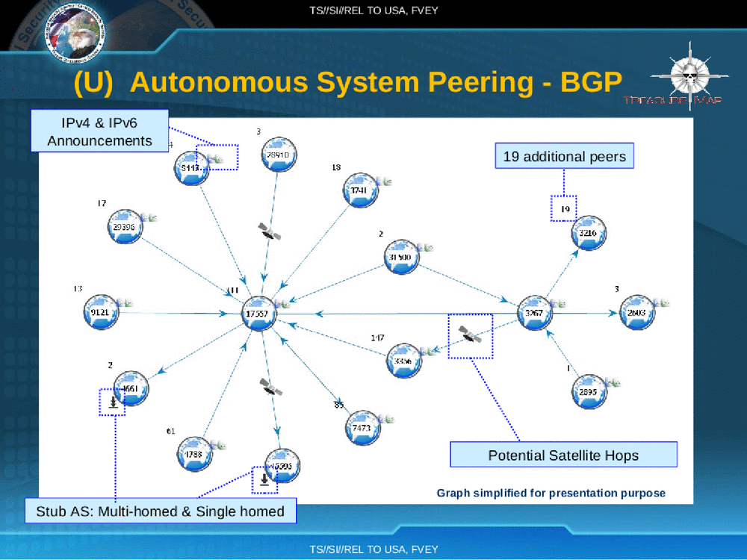Select the AS node 3267 globe
Image resolution: width=747 pixels, height=560 pixels.
pos(535,313)
